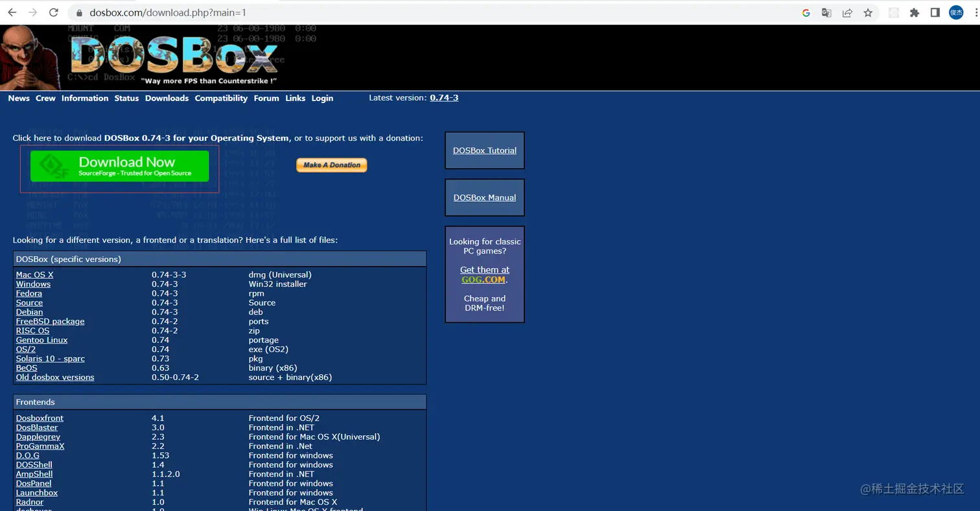Screen dimensions: 980x511
Task: Open the ProGammaX frontend link
Action: 40,446
